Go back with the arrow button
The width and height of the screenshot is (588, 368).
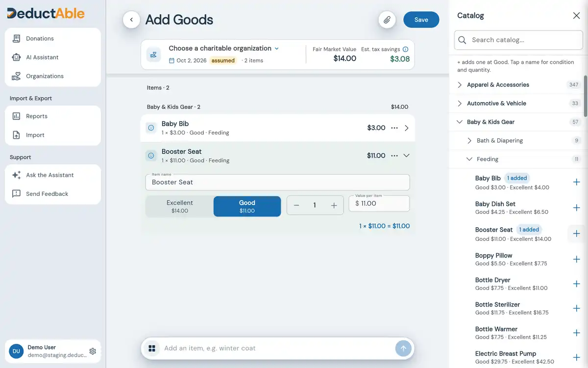[131, 20]
